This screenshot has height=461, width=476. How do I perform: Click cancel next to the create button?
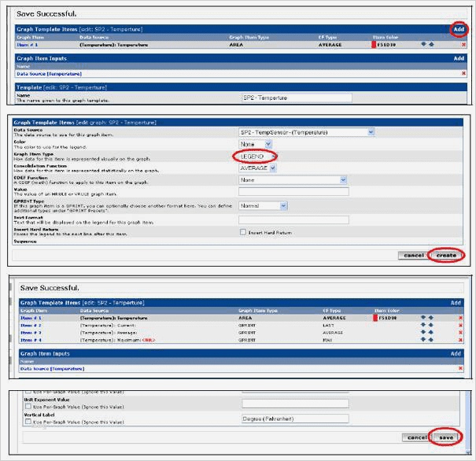tap(414, 256)
